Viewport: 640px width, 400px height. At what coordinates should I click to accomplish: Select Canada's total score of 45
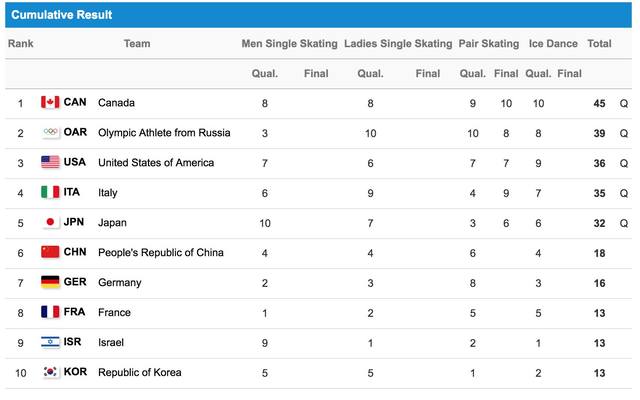(599, 103)
